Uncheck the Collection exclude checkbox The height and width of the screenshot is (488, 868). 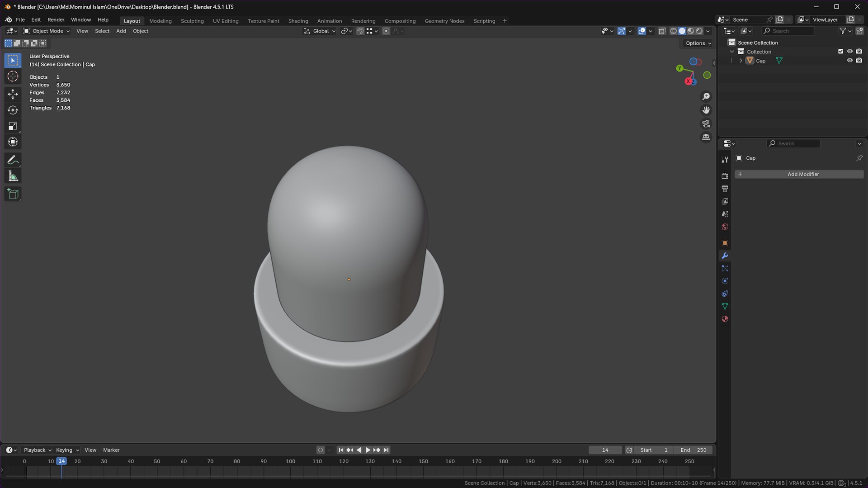840,52
